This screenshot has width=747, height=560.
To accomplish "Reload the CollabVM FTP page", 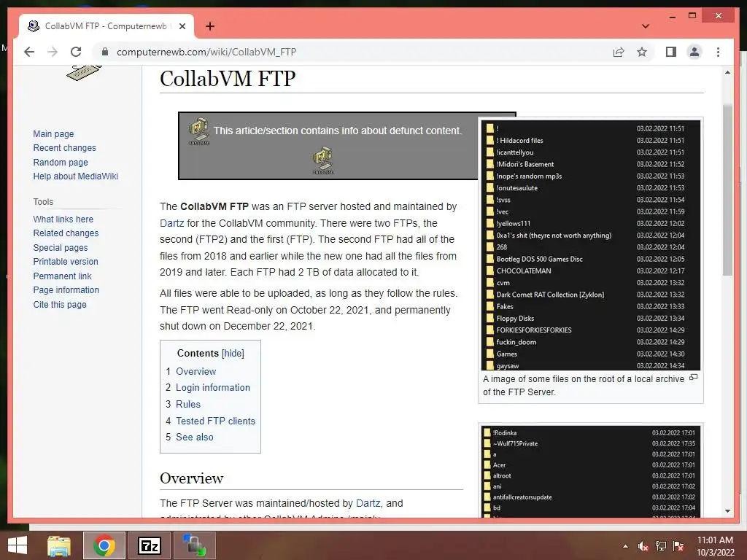I will [x=76, y=52].
